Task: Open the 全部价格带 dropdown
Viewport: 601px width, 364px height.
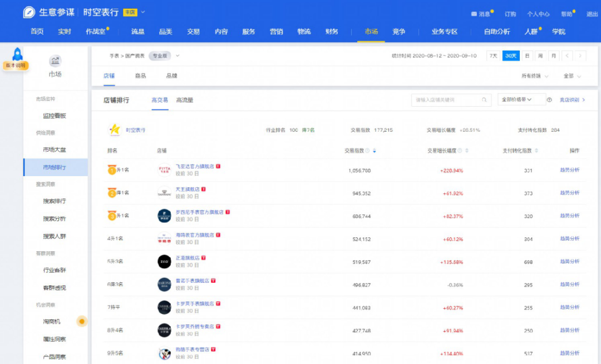Action: 521,99
